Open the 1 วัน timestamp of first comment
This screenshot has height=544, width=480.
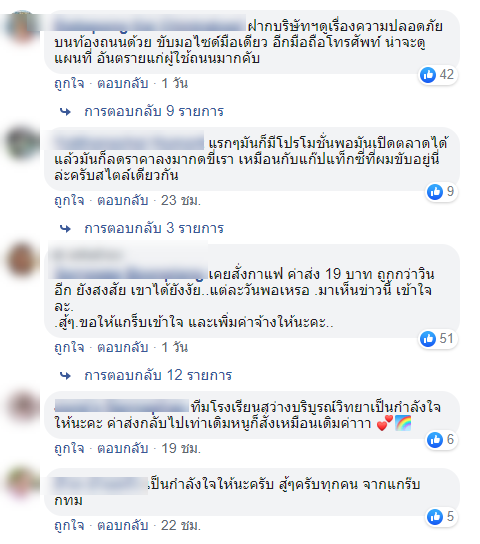[175, 84]
